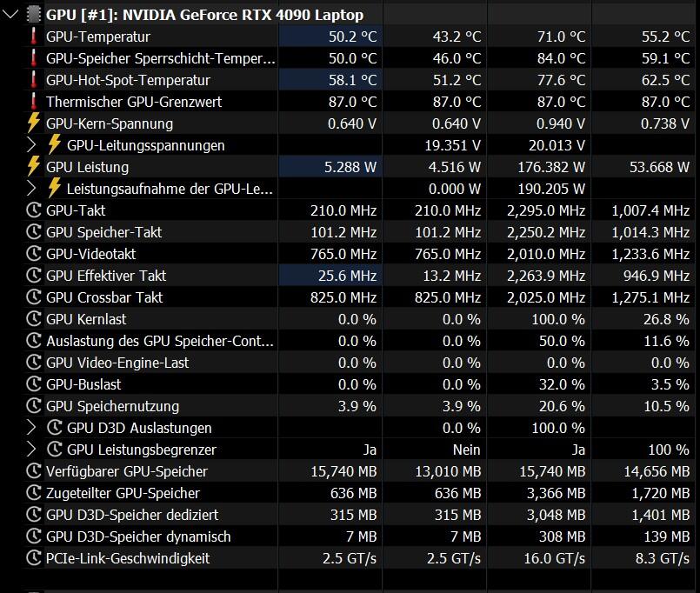Select the GPU D3D-Speicher dediziert label

click(x=132, y=515)
